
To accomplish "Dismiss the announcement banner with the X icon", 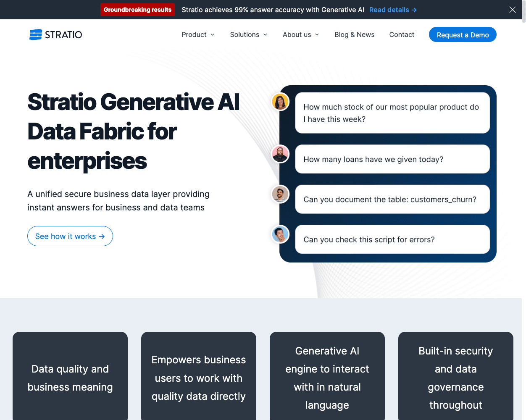I will point(512,10).
